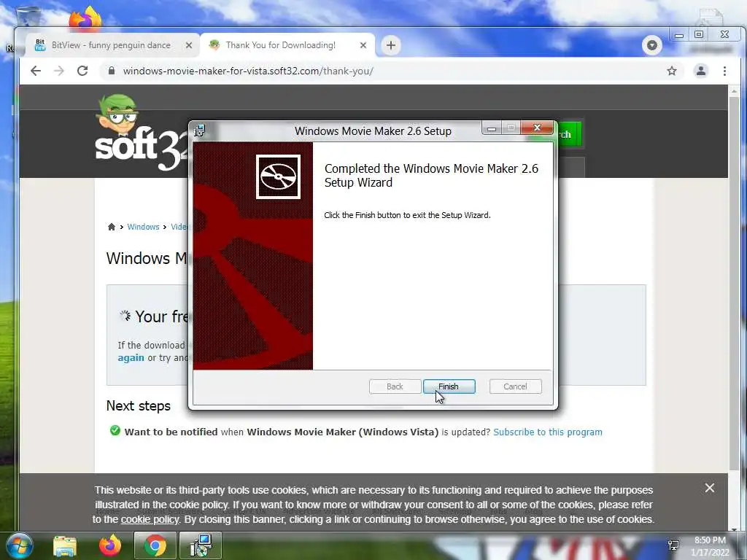Click the installer icon in setup title bar
This screenshot has width=747, height=560.
[200, 131]
